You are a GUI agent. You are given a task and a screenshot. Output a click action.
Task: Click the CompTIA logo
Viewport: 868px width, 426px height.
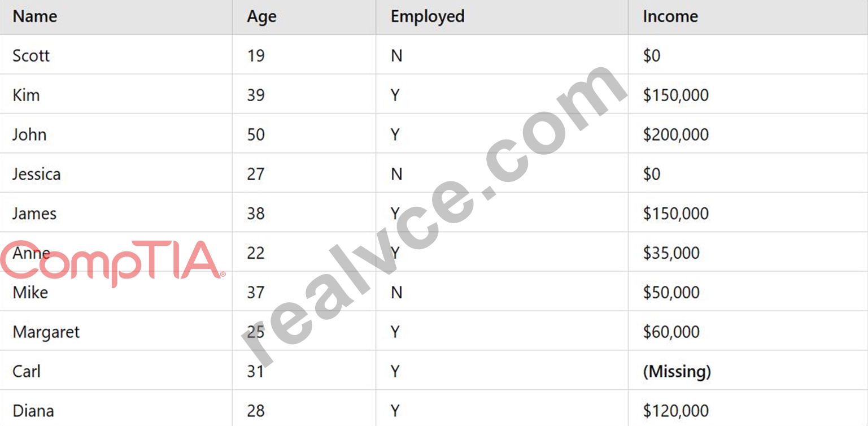(x=112, y=263)
